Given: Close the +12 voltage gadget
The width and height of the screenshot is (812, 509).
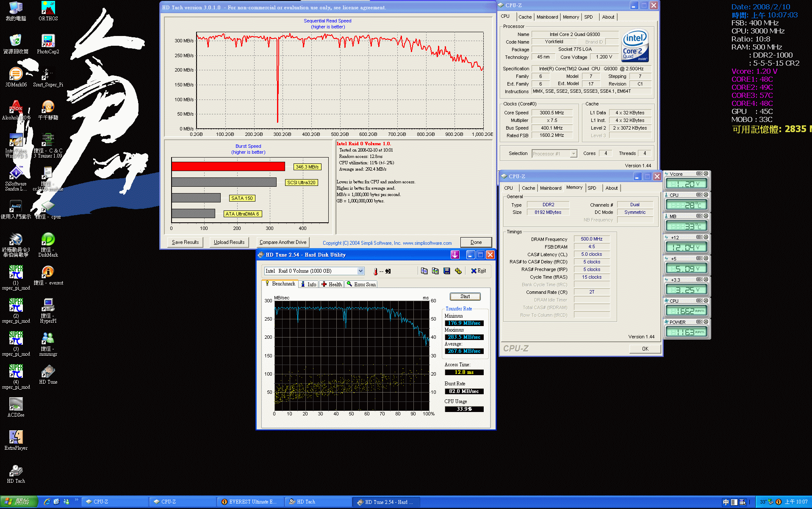Looking at the screenshot, I should click(x=706, y=237).
